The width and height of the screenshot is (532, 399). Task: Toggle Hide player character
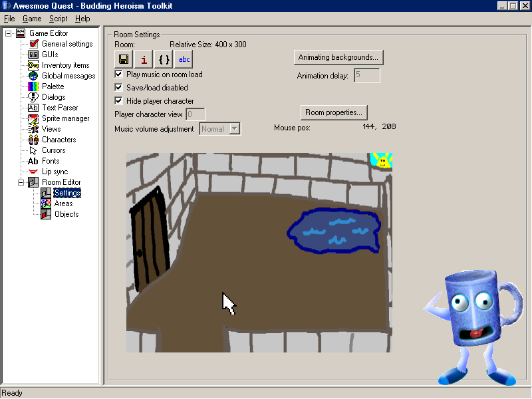coord(118,100)
